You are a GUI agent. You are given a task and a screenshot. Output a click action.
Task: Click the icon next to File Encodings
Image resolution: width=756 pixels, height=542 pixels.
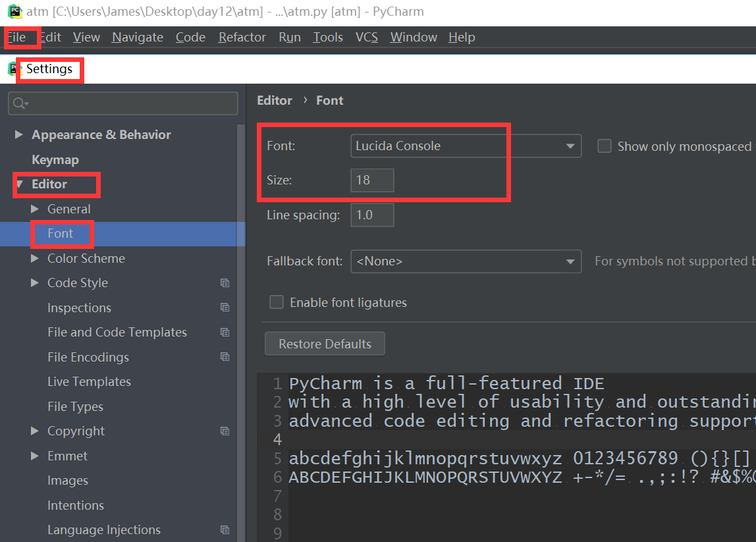225,357
